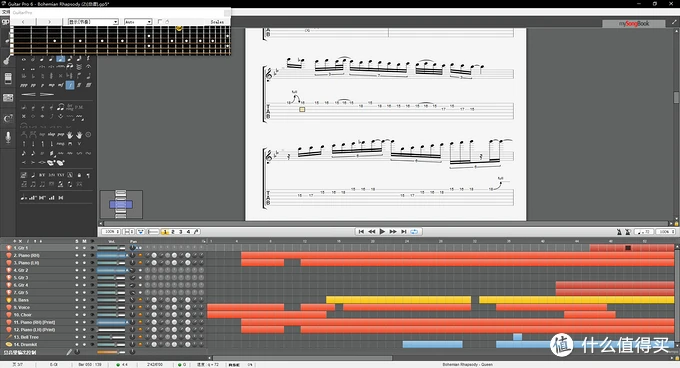Image resolution: width=680 pixels, height=368 pixels.
Task: Click the next arrow in fretboard window
Action: [x=49, y=22]
